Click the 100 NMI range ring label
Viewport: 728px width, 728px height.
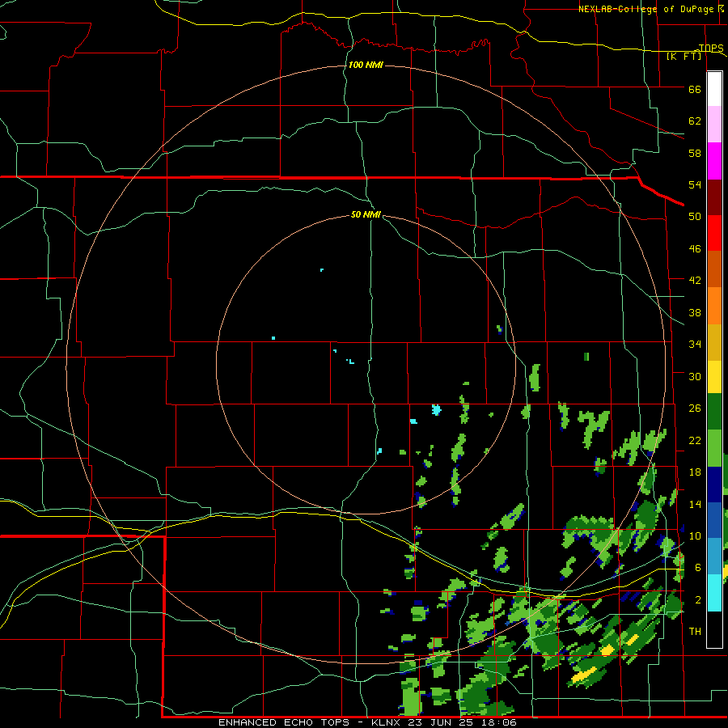coord(366,65)
